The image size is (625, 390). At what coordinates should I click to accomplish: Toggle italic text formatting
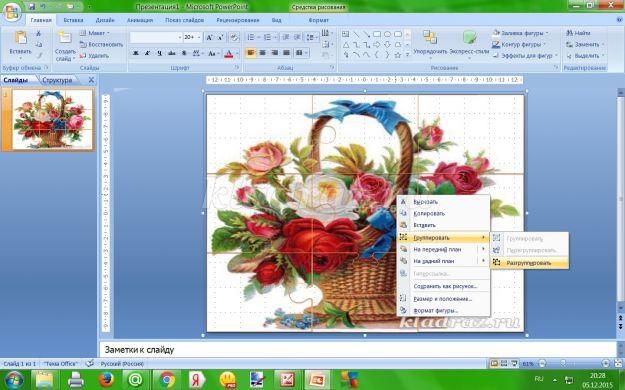tap(147, 53)
